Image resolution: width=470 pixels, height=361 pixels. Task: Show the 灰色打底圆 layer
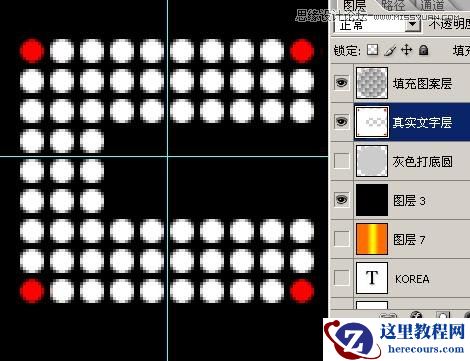(x=342, y=161)
